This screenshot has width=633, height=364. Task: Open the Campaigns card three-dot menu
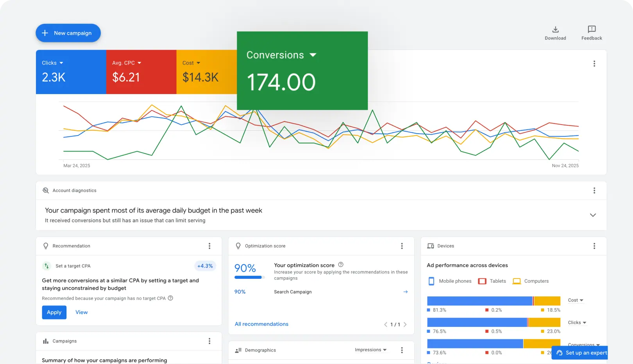(x=209, y=341)
